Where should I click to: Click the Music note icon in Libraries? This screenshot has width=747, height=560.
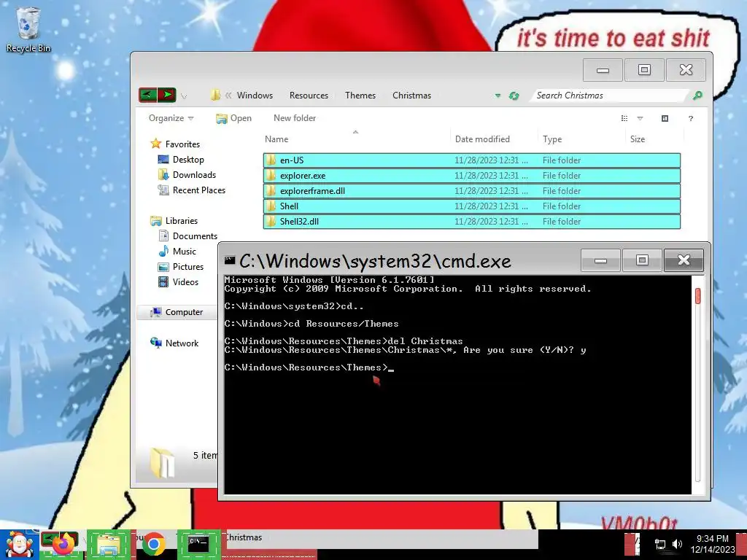pyautogui.click(x=163, y=251)
